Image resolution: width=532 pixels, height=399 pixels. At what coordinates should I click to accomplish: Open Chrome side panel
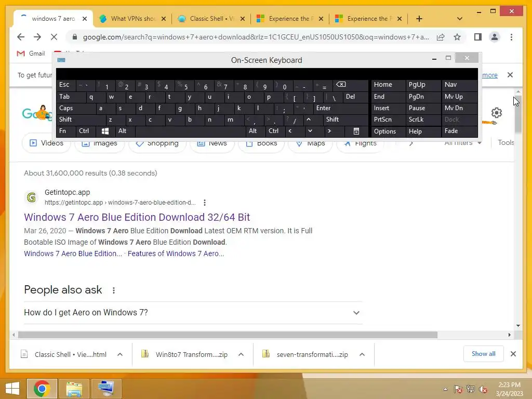tap(478, 37)
